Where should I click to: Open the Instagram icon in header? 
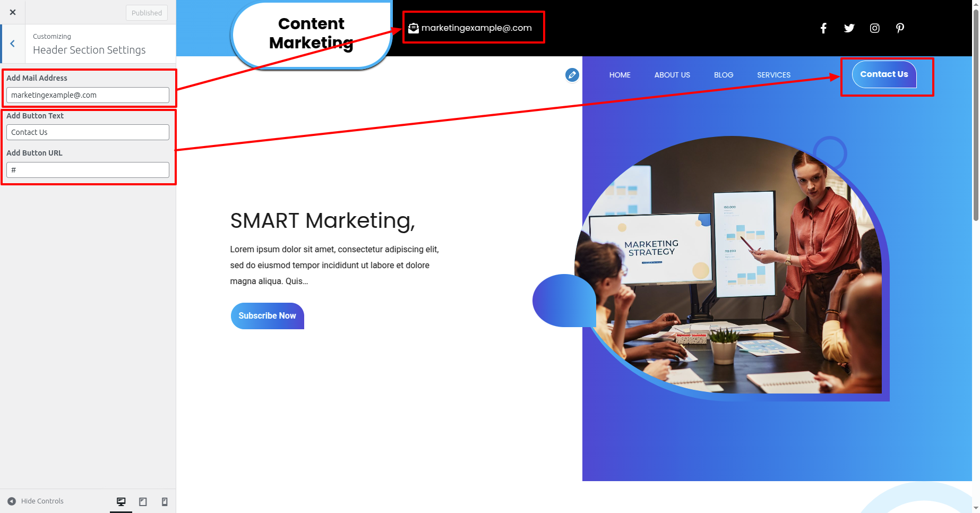click(x=875, y=28)
